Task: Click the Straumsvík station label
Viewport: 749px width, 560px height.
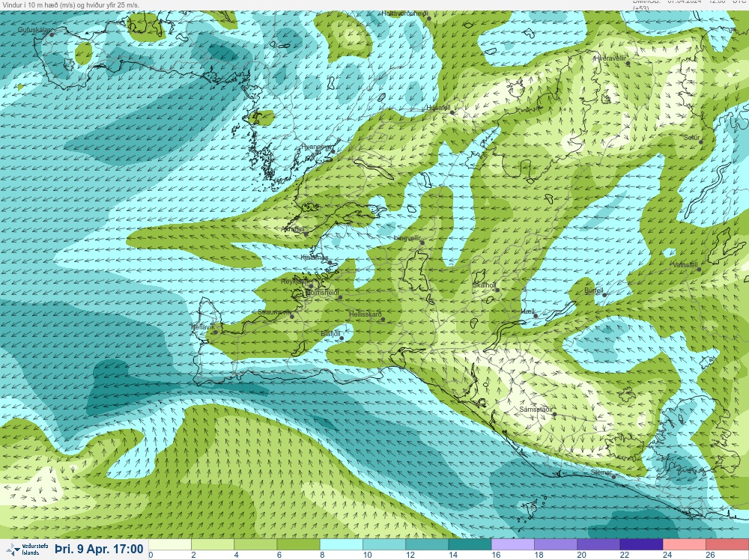Action: [274, 311]
